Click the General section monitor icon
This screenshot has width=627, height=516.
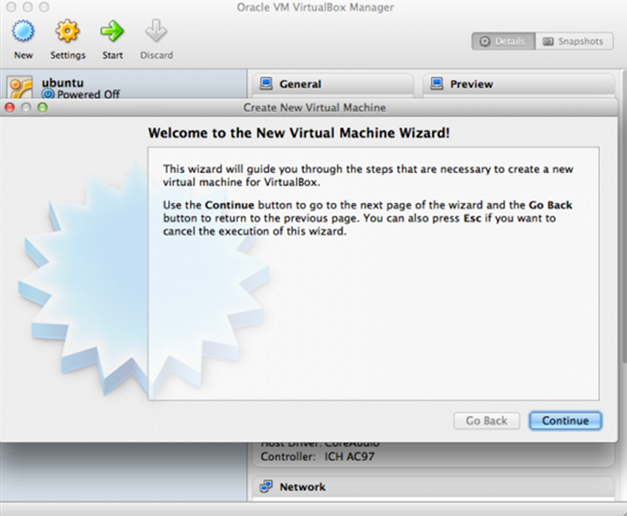[x=266, y=84]
